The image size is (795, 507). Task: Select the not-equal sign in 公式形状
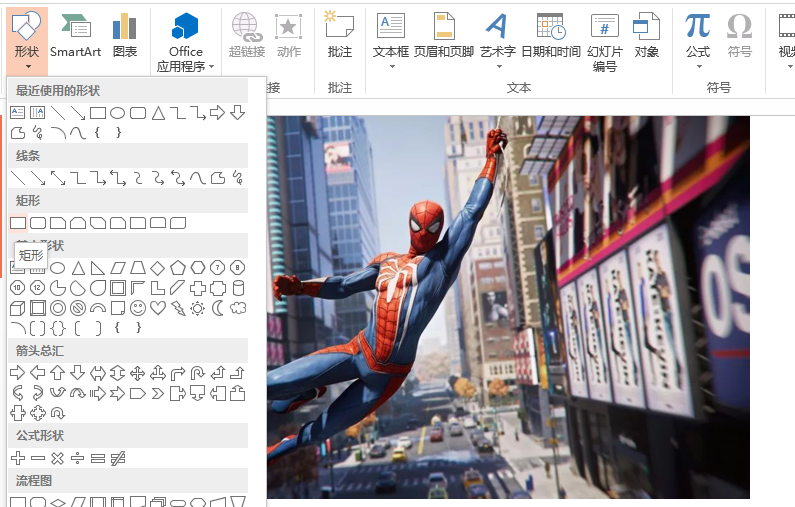(118, 458)
